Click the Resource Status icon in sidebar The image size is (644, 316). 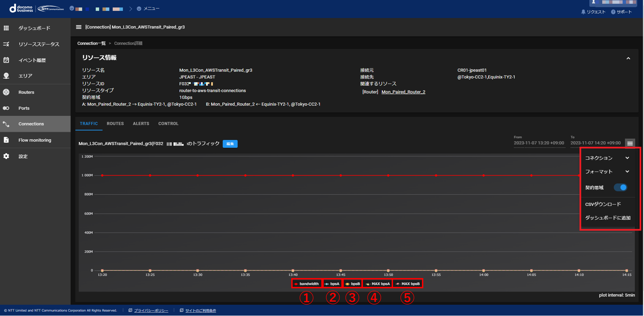(x=6, y=44)
